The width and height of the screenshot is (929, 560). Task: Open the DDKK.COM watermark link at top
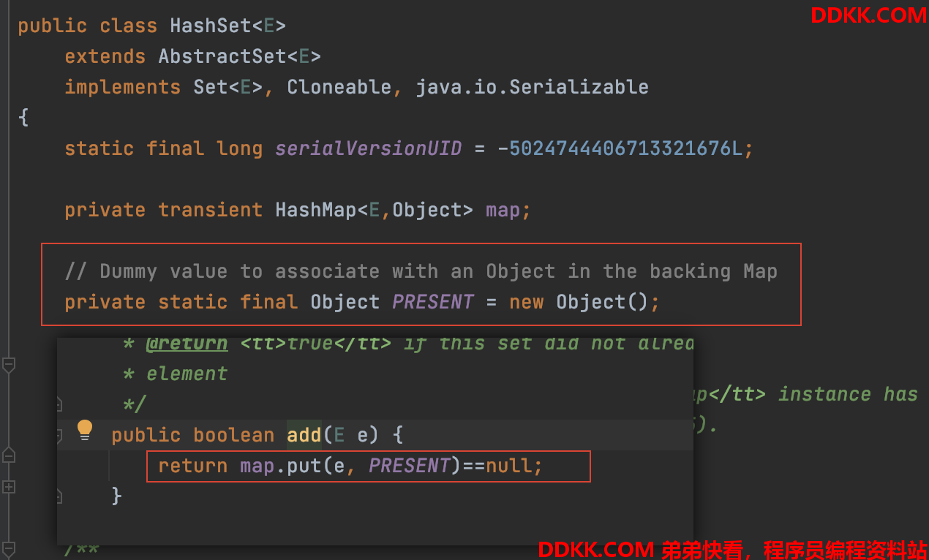(x=868, y=15)
